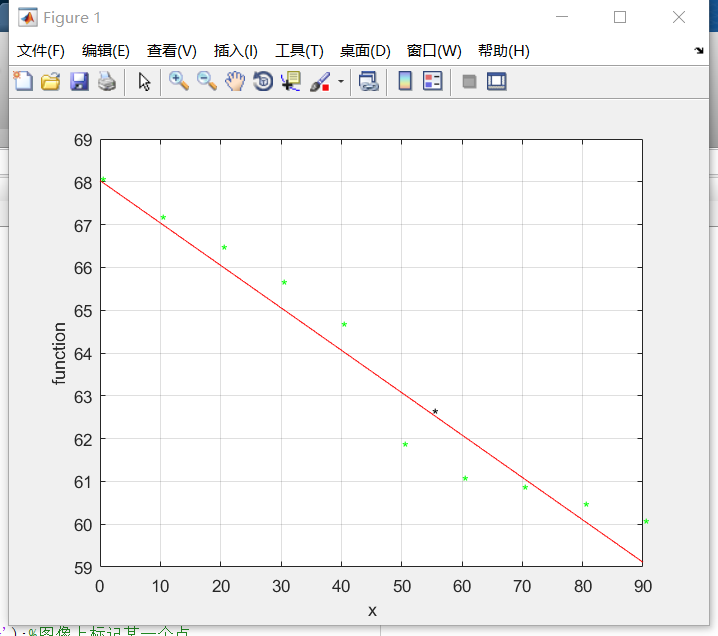
Task: Click the y-axis label "function"
Action: coord(59,353)
